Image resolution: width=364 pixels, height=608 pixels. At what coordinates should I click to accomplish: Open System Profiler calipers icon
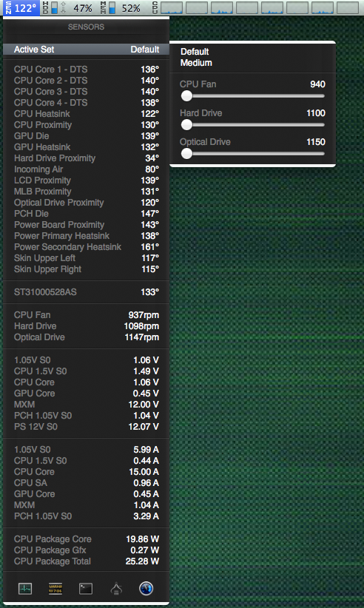[x=116, y=589]
